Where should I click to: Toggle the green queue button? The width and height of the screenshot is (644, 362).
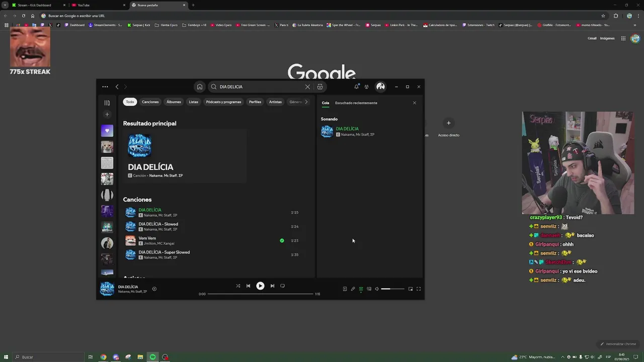tap(361, 289)
